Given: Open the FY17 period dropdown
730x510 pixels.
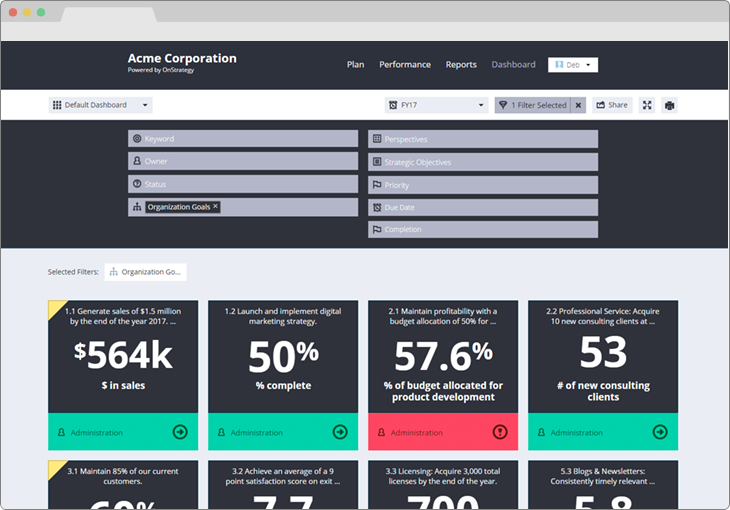Looking at the screenshot, I should 436,105.
